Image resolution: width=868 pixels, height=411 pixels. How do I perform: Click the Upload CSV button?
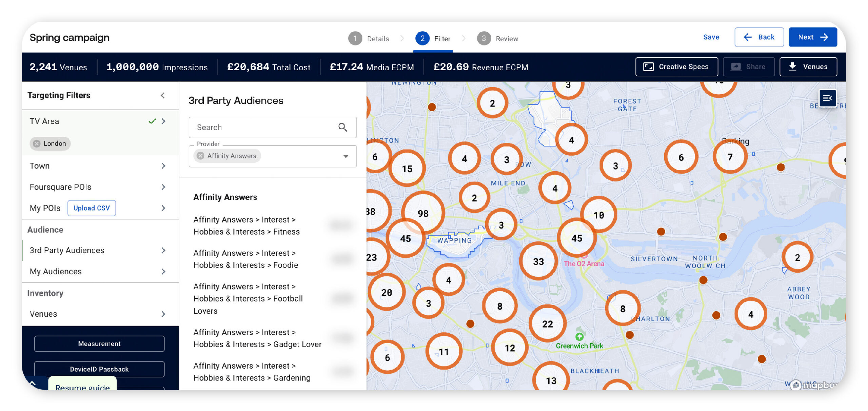coord(92,208)
